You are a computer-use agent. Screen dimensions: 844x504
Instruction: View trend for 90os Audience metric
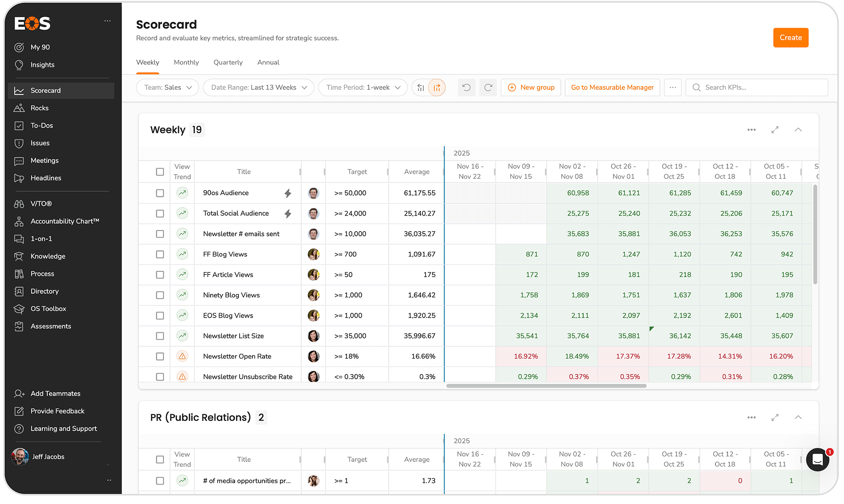(182, 193)
